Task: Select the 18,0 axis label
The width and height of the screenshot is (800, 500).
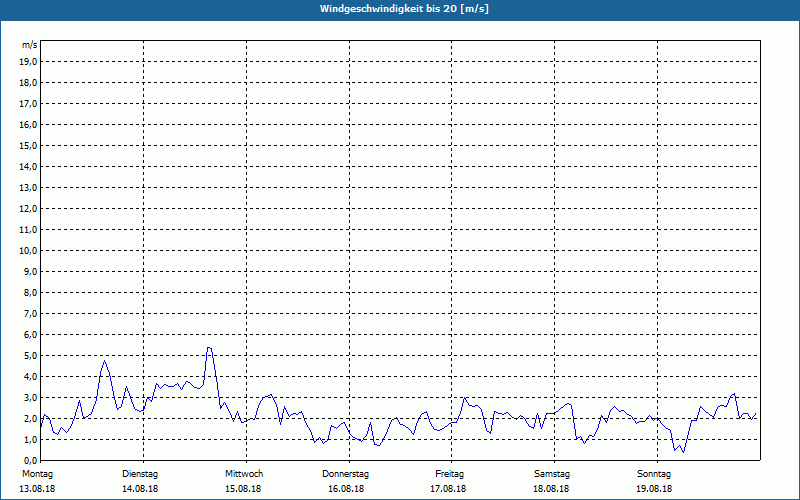Action: 27,83
